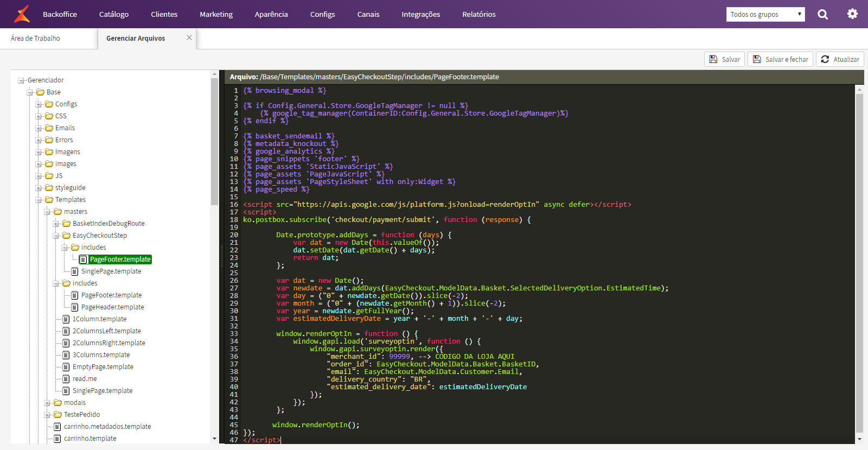Viewport: 868px width, 450px height.
Task: Click the carrinho.metadados.template file icon
Action: pos(58,427)
